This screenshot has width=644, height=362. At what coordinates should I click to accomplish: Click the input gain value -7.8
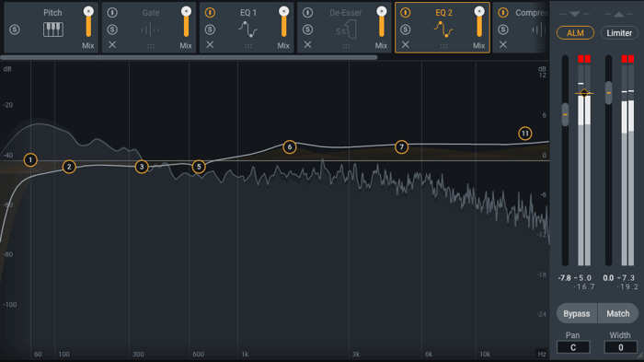click(x=564, y=278)
